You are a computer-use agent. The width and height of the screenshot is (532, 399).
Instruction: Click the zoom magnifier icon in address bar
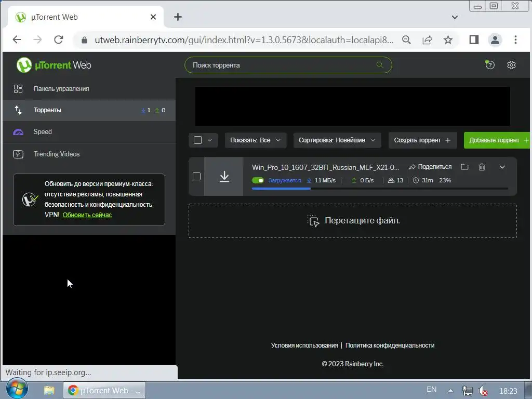[406, 39]
